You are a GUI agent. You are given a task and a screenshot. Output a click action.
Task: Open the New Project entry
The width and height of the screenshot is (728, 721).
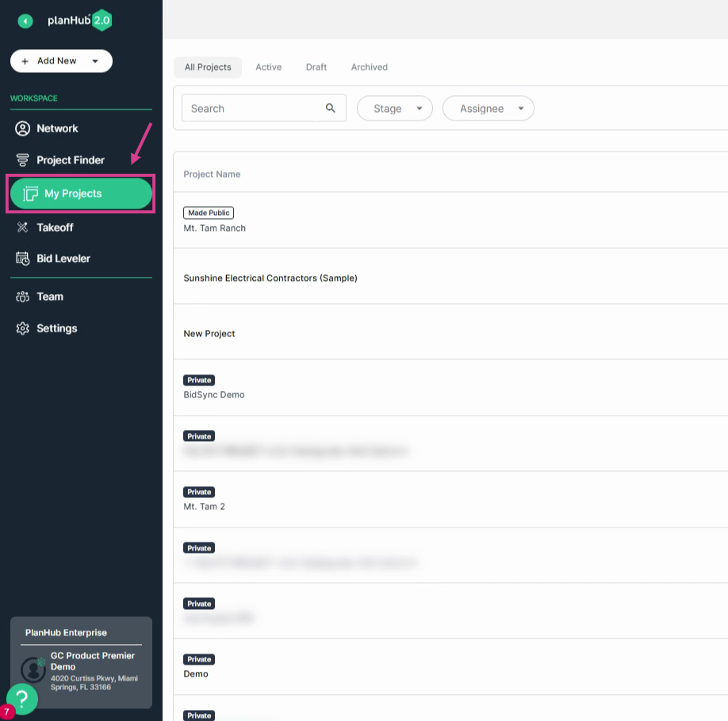click(209, 334)
